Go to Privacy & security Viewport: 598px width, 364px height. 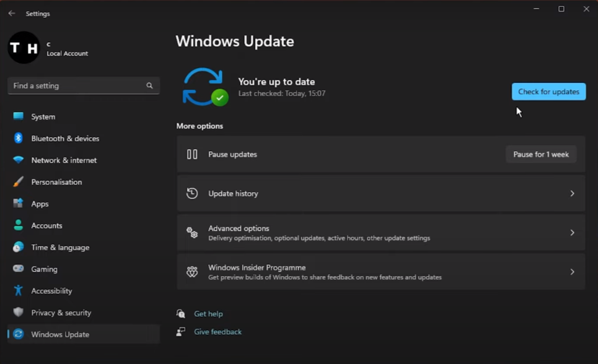pyautogui.click(x=84, y=312)
